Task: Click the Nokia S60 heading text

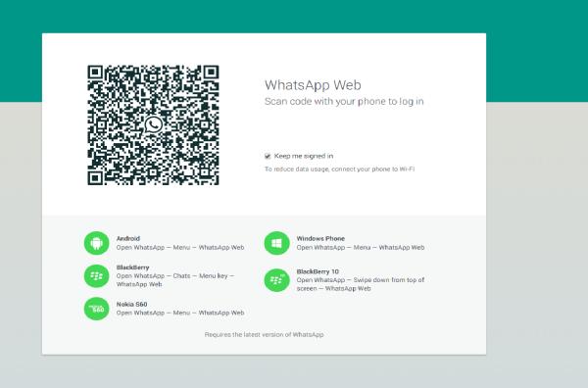Action: click(131, 304)
